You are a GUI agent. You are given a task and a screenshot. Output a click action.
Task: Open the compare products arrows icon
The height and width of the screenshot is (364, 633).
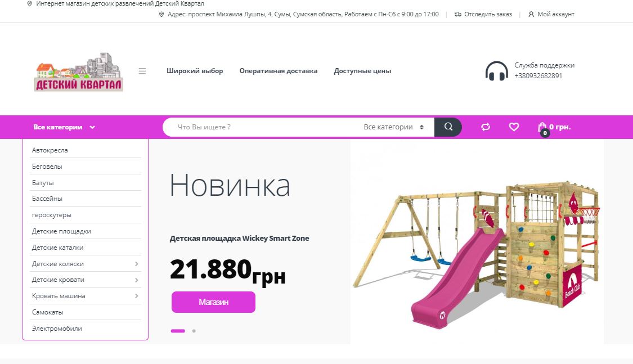[486, 127]
